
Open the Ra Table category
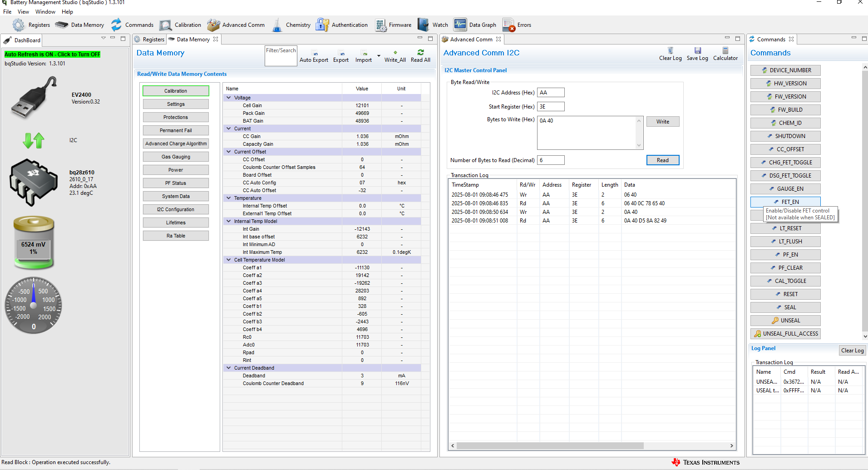click(x=176, y=236)
